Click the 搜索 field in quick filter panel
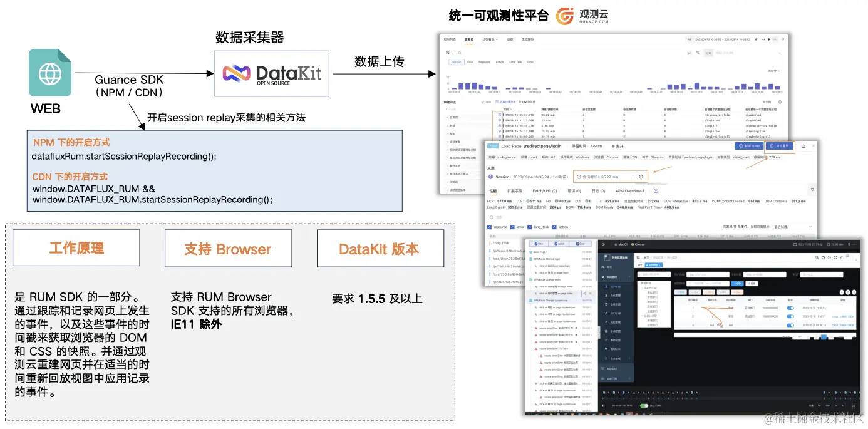This screenshot has width=868, height=429. click(467, 109)
